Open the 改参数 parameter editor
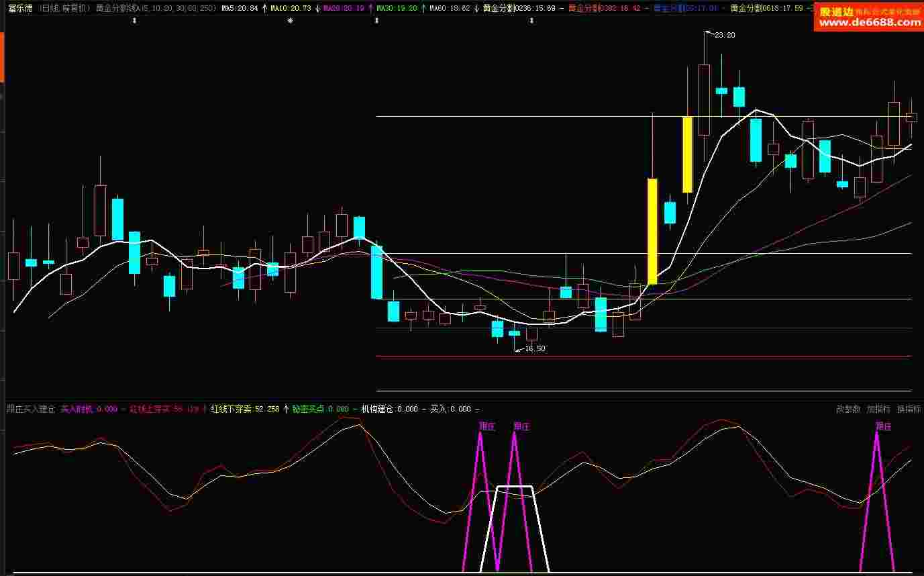Screen dimensions: 924x576 848,409
